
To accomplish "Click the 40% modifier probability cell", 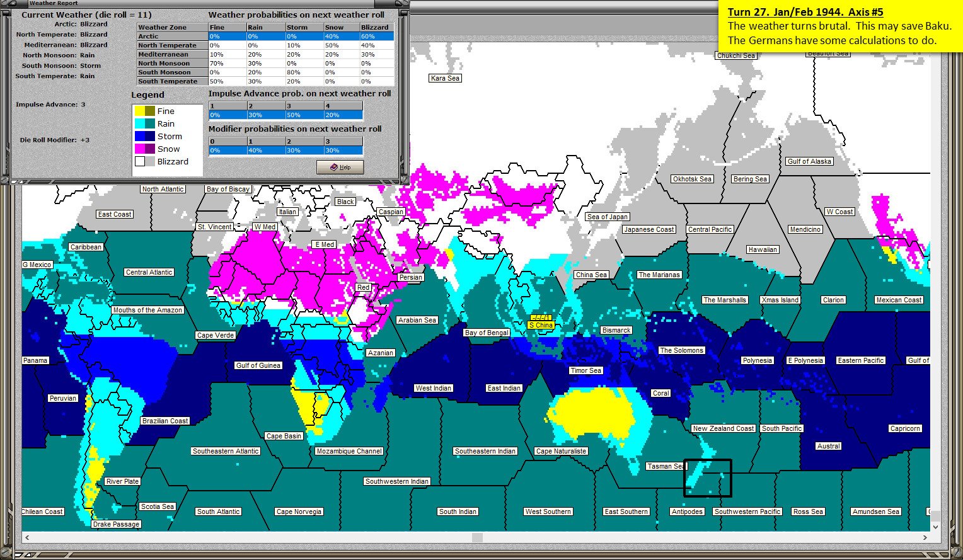I will click(x=267, y=150).
